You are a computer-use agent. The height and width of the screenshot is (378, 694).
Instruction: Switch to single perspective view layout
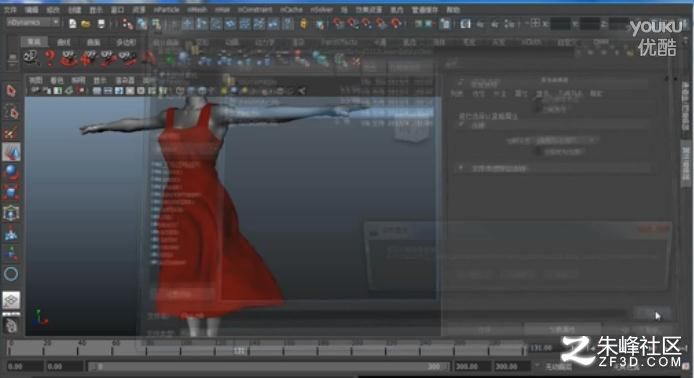[11, 300]
